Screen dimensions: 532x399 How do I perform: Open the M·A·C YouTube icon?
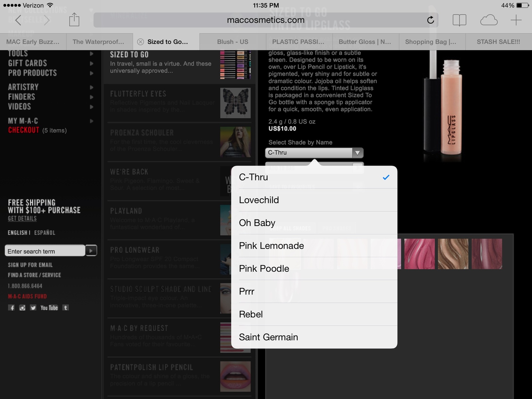[49, 308]
